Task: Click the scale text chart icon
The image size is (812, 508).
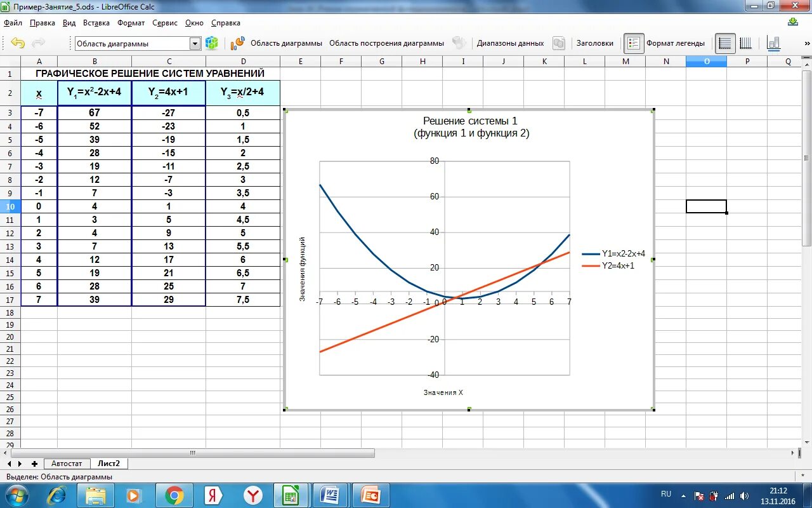Action: pyautogui.click(x=774, y=43)
